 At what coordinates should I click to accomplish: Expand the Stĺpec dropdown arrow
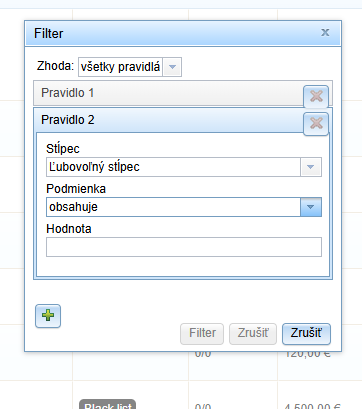[311, 167]
